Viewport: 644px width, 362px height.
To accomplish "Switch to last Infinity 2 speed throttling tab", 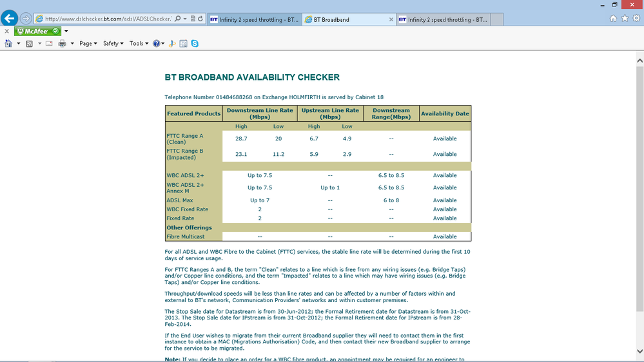I will click(x=443, y=19).
